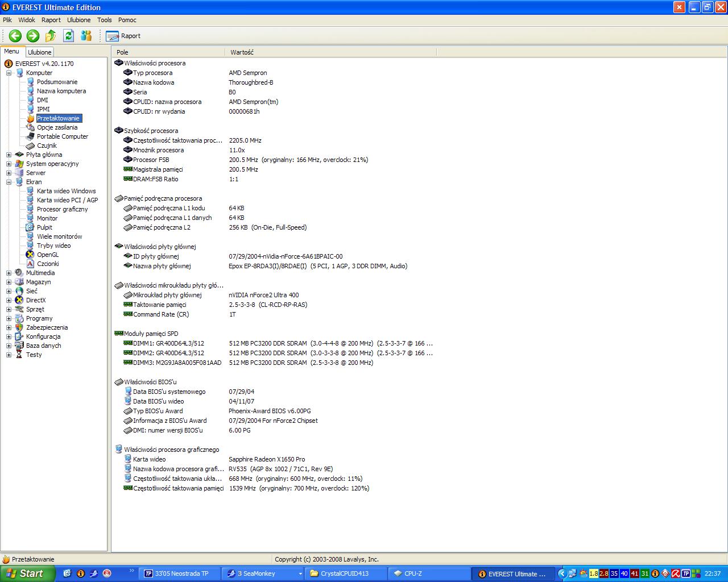Select the Karta wideo row in the list
The image size is (728, 582).
[275, 459]
